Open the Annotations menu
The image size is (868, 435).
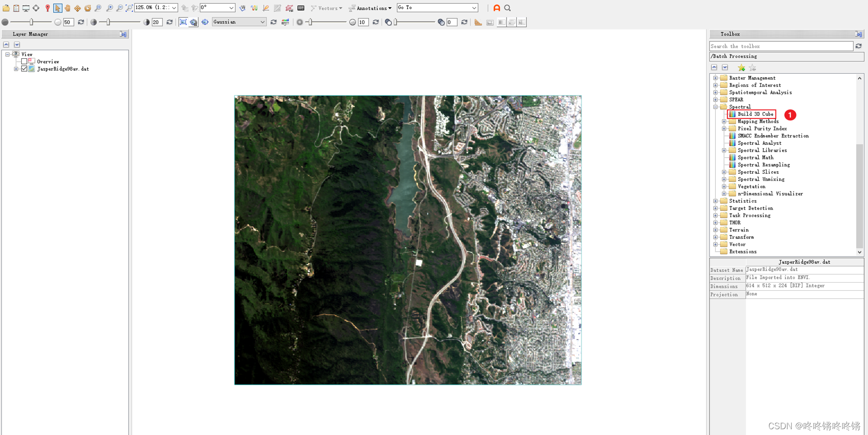(x=370, y=8)
